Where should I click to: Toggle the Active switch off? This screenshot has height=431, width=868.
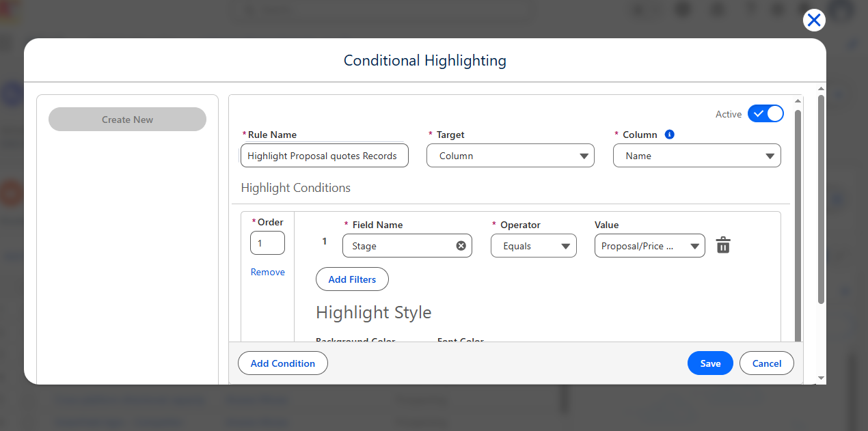(765, 113)
